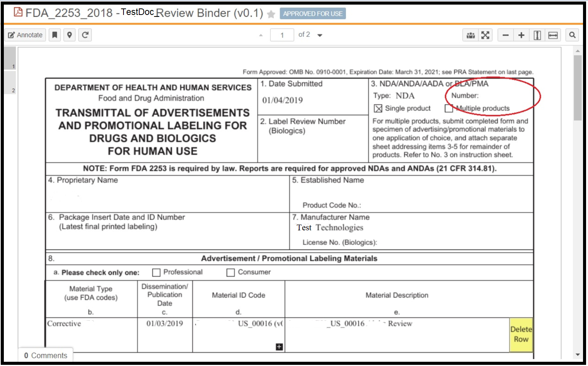
Task: Expand Material ID Code cell plus icon
Action: pyautogui.click(x=279, y=347)
